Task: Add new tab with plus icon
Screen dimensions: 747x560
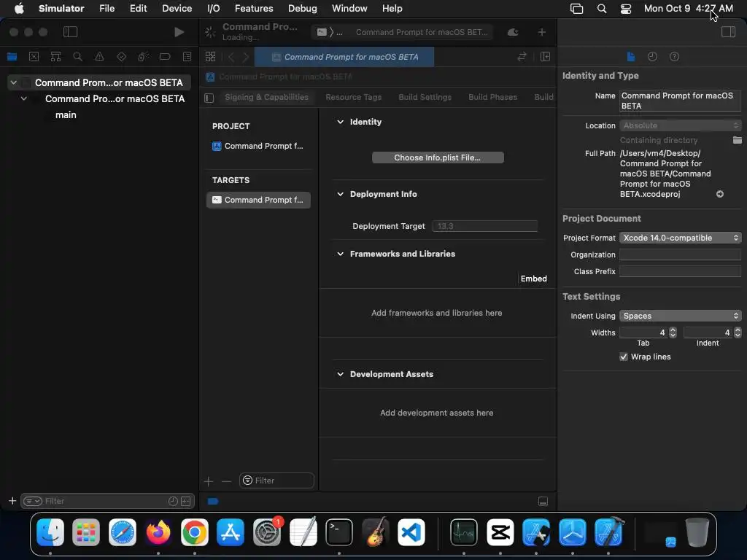Action: tap(542, 32)
